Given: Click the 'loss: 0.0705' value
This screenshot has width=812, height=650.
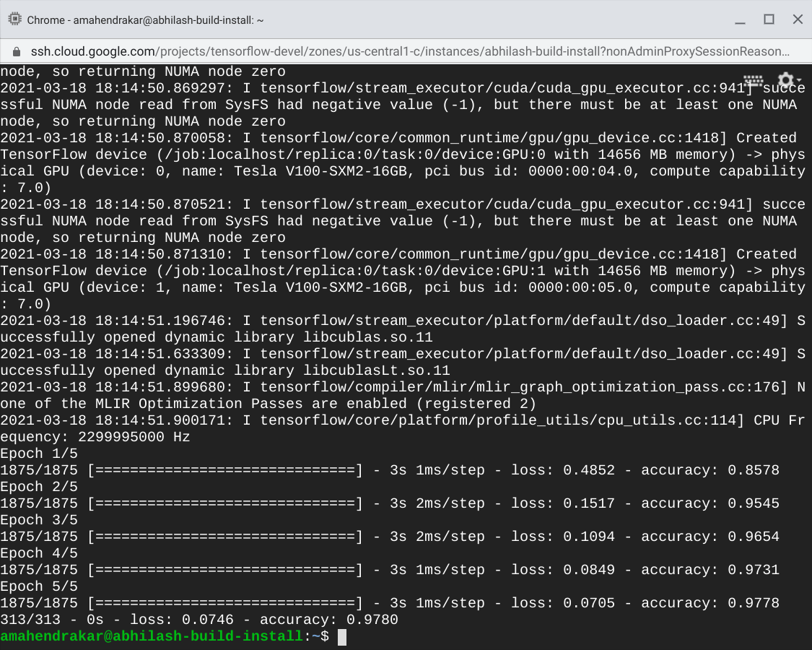Looking at the screenshot, I should pyautogui.click(x=563, y=603).
